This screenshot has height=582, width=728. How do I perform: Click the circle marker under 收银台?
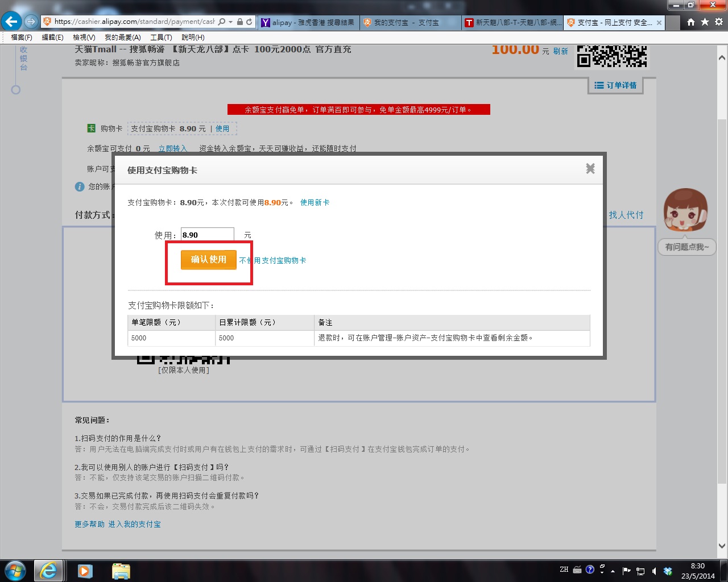16,90
